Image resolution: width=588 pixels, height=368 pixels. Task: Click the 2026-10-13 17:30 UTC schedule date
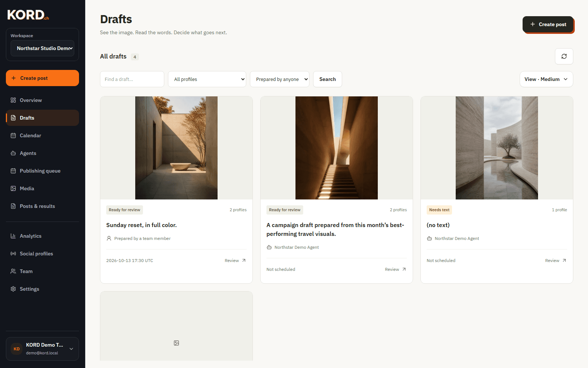tap(130, 261)
